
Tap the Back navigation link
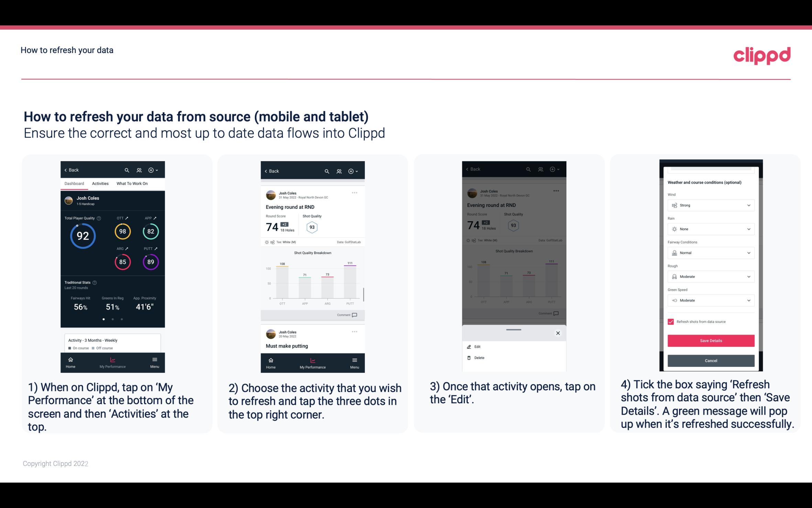(x=73, y=170)
